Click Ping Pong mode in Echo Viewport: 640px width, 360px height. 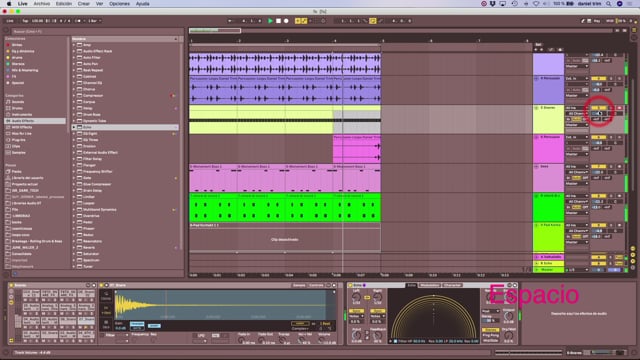click(x=491, y=335)
